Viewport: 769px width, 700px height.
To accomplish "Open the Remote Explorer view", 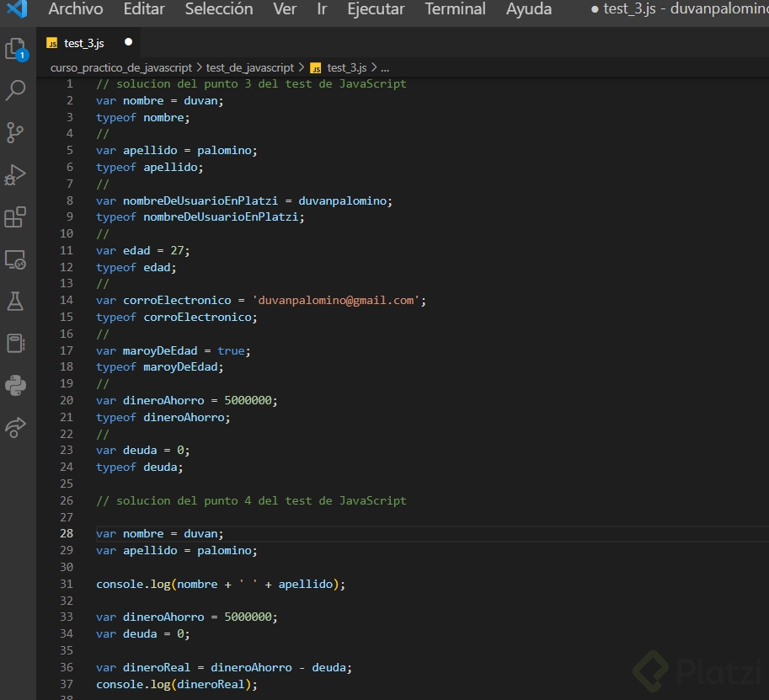I will [x=15, y=259].
